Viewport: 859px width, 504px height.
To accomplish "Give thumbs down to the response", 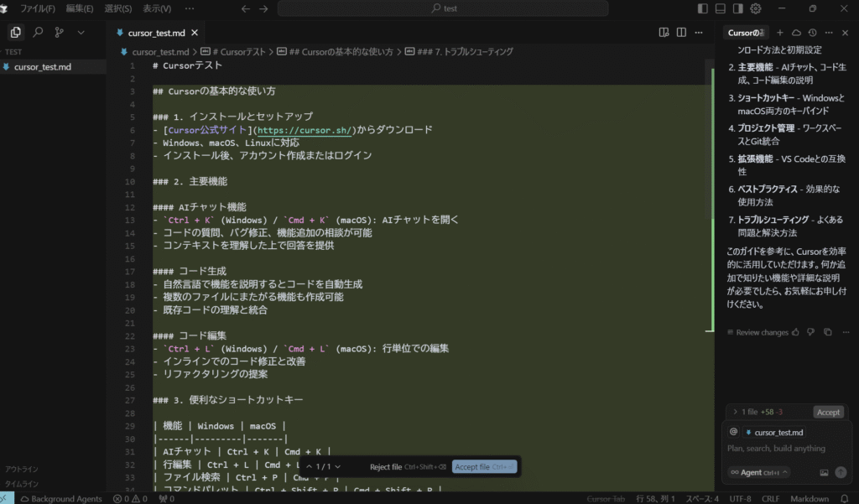I will point(811,332).
